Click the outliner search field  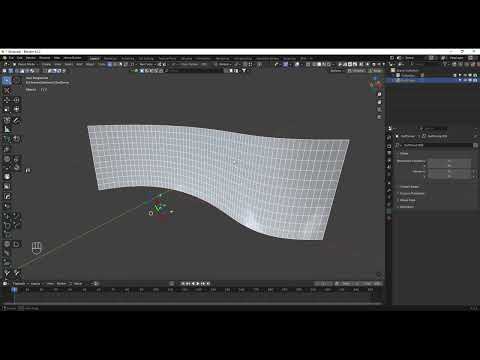tap(425, 64)
